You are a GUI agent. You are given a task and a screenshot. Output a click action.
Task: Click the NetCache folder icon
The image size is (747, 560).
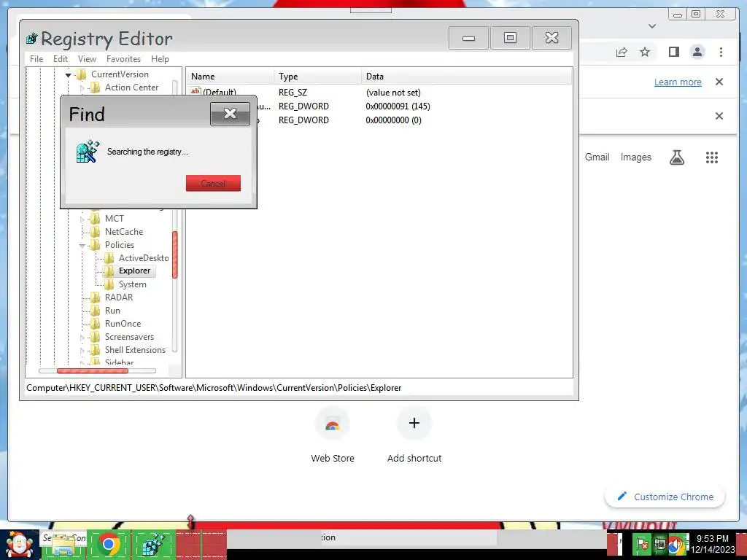(x=96, y=232)
